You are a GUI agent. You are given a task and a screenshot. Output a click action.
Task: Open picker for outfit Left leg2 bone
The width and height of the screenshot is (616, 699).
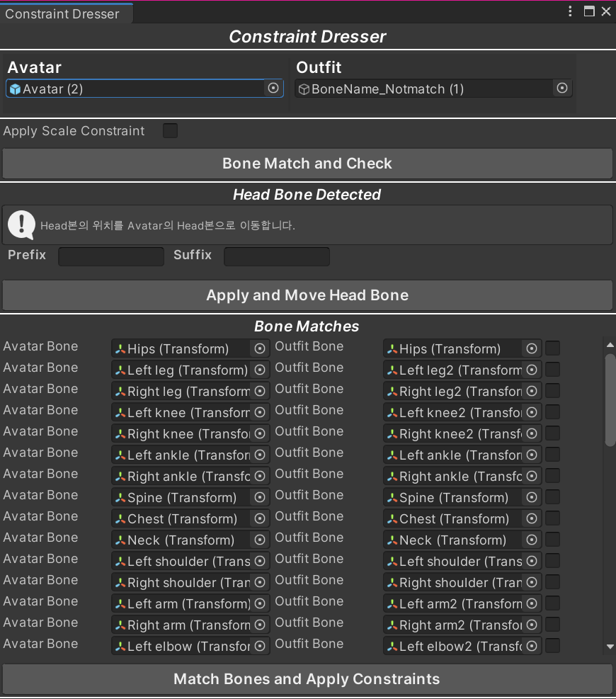(532, 370)
